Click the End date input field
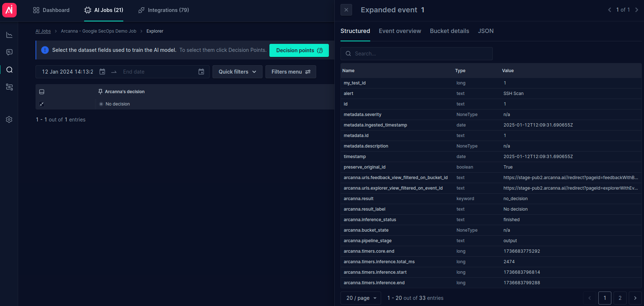Image resolution: width=644 pixels, height=306 pixels. tap(158, 72)
